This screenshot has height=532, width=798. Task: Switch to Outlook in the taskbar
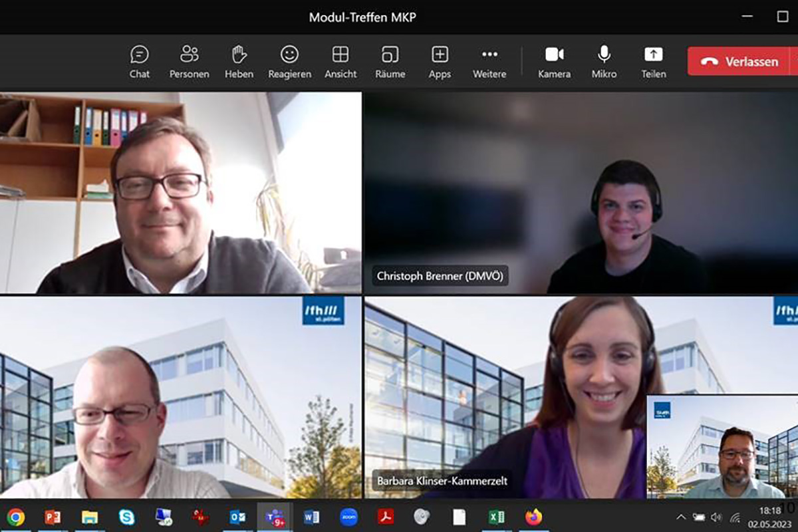237,517
